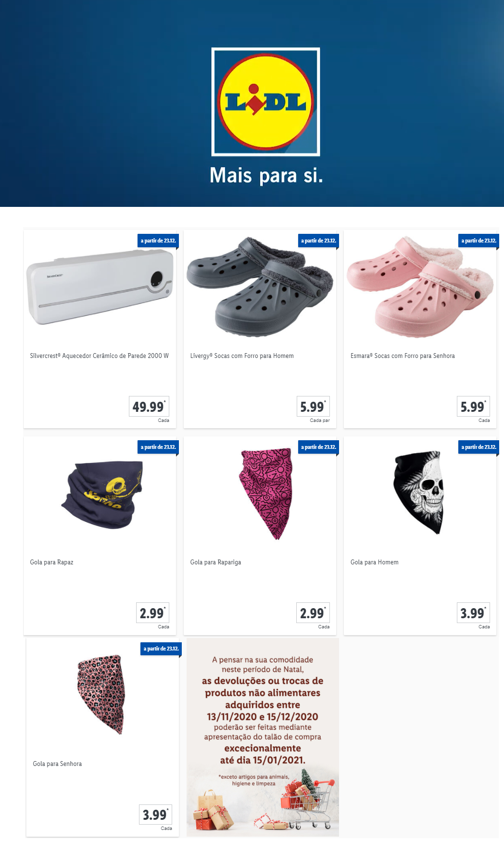Select the skull Gola para Homem image
Image resolution: width=504 pixels, height=841 pixels.
pos(418,492)
